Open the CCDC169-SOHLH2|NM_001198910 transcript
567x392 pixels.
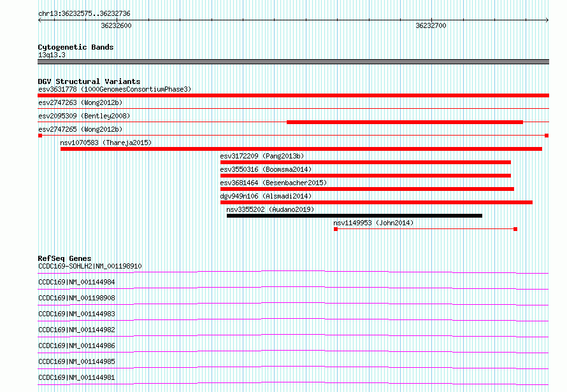[90, 266]
